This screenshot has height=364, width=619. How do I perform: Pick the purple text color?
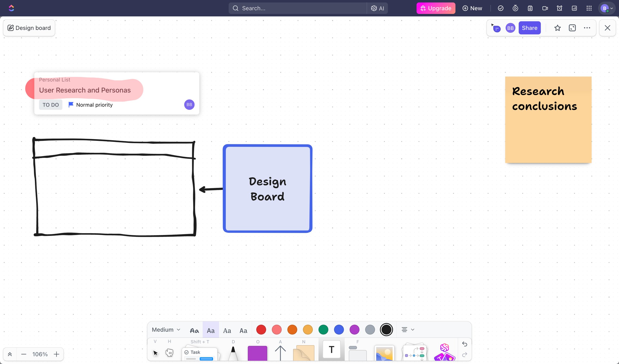point(354,330)
